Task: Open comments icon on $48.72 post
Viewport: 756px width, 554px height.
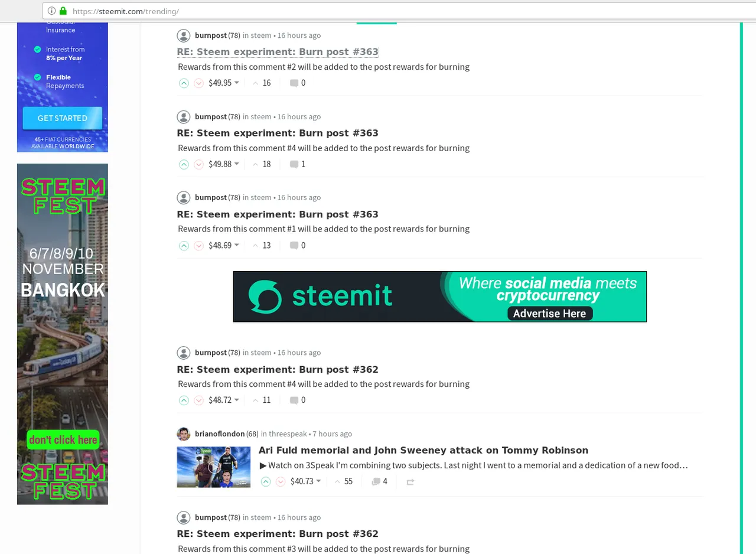Action: pos(294,400)
